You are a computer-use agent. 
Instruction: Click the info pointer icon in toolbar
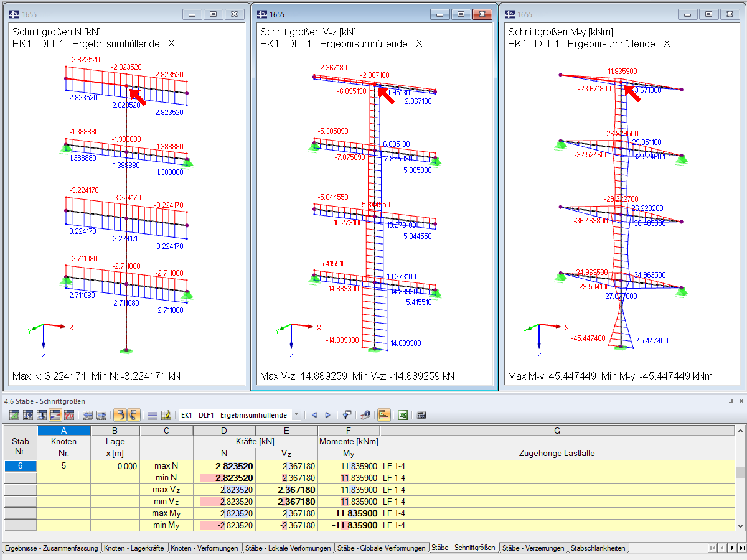tap(366, 414)
